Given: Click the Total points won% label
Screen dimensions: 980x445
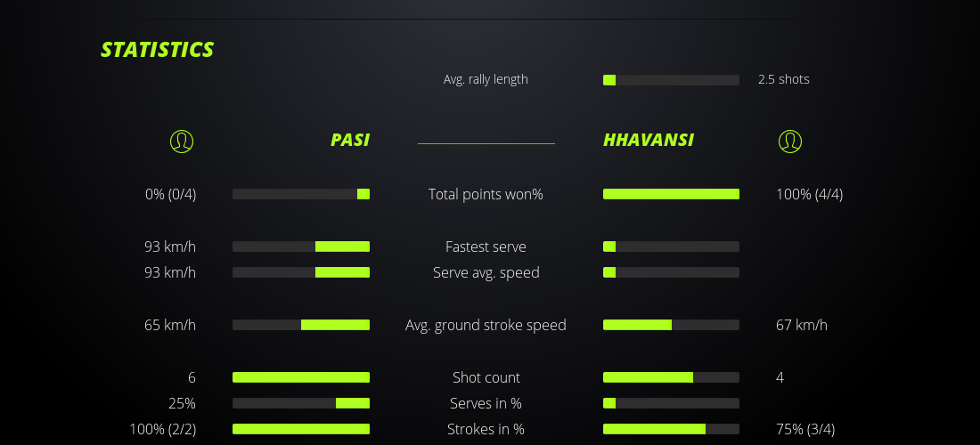Looking at the screenshot, I should [486, 194].
